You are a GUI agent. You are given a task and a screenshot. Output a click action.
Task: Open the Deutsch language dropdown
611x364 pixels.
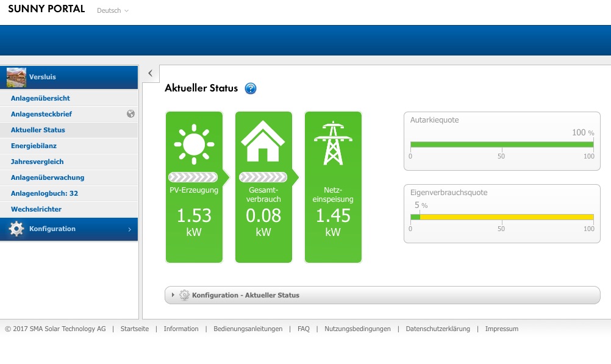113,11
